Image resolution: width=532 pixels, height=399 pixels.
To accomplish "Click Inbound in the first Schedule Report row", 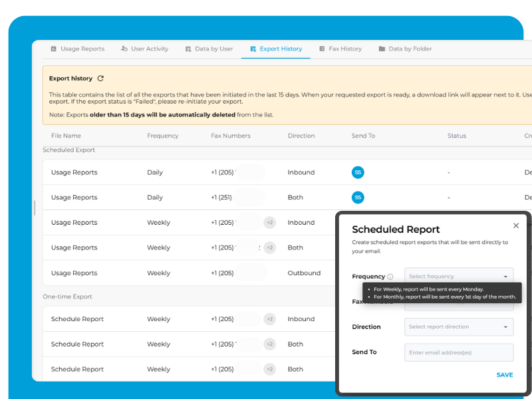I will coord(301,319).
